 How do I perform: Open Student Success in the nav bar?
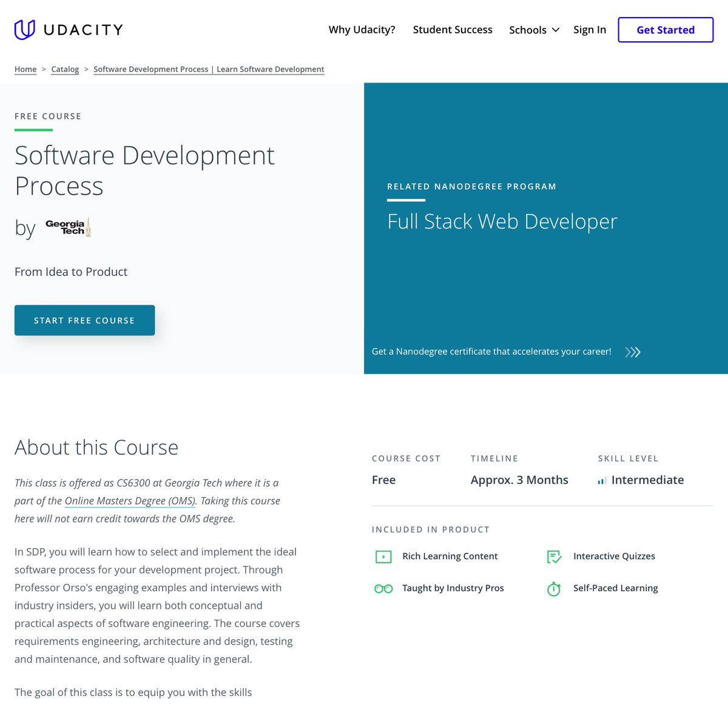coord(453,30)
